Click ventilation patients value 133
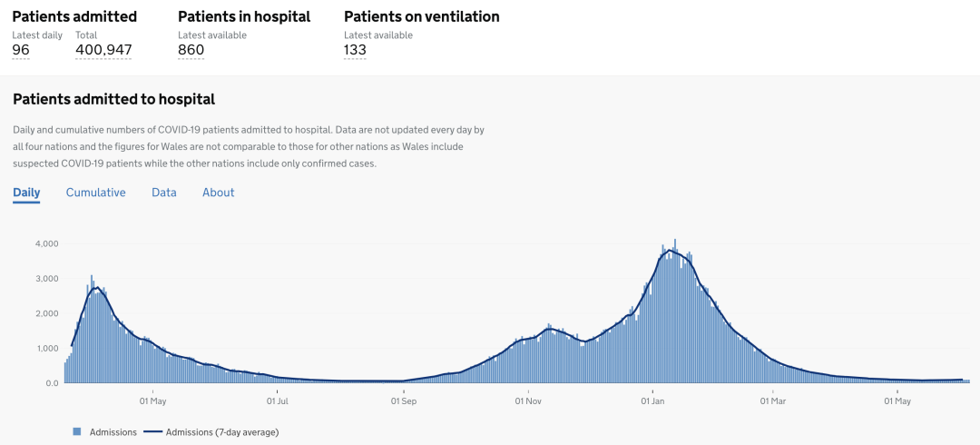This screenshot has width=980, height=445. (x=355, y=50)
